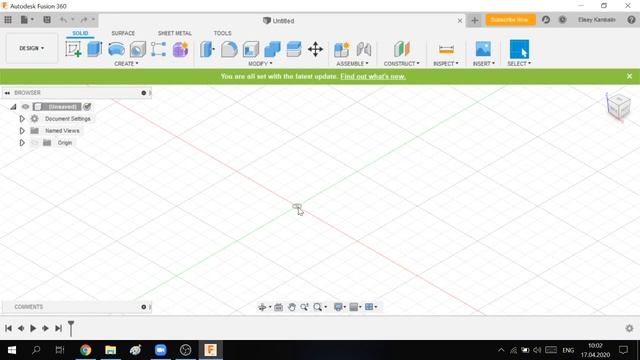Add a new design tab
The width and height of the screenshot is (640, 360).
click(475, 20)
